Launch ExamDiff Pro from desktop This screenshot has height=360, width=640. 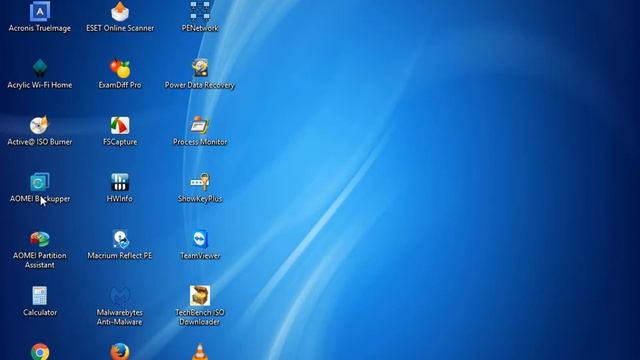point(120,68)
